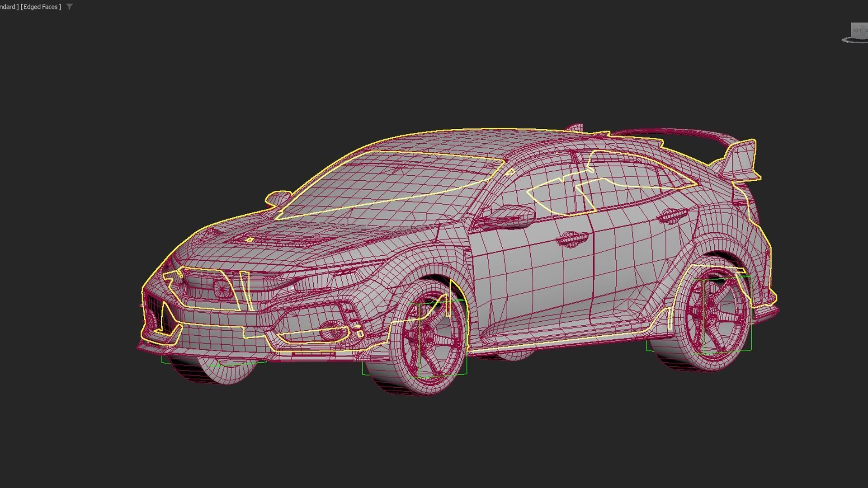
Task: Open the [Edged Faces] viewport shading label menu
Action: tap(40, 6)
